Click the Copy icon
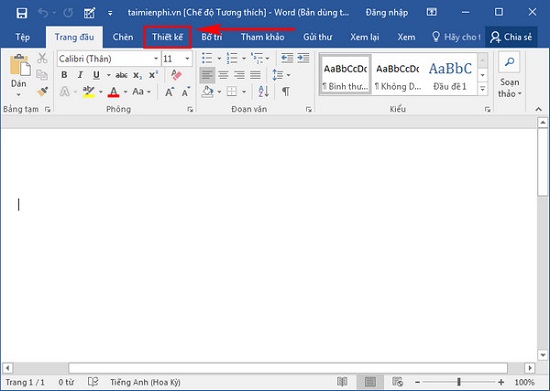The width and height of the screenshot is (550, 391). pyautogui.click(x=42, y=75)
